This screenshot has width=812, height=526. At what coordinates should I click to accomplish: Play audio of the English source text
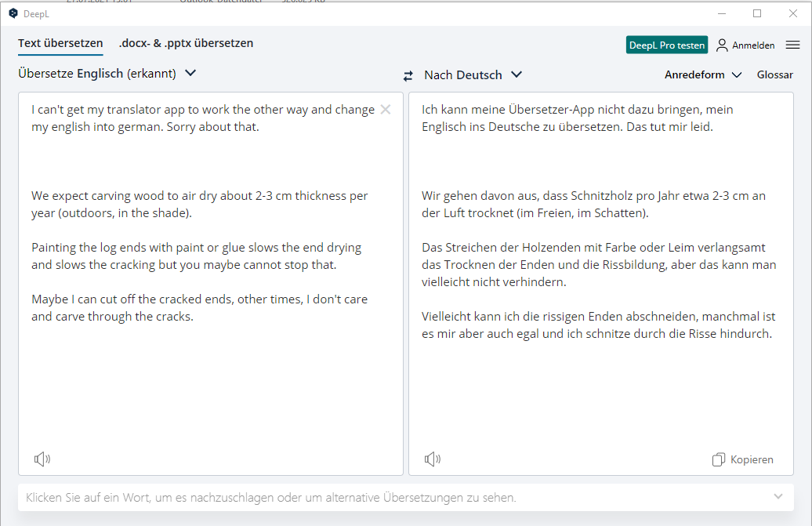pos(42,459)
